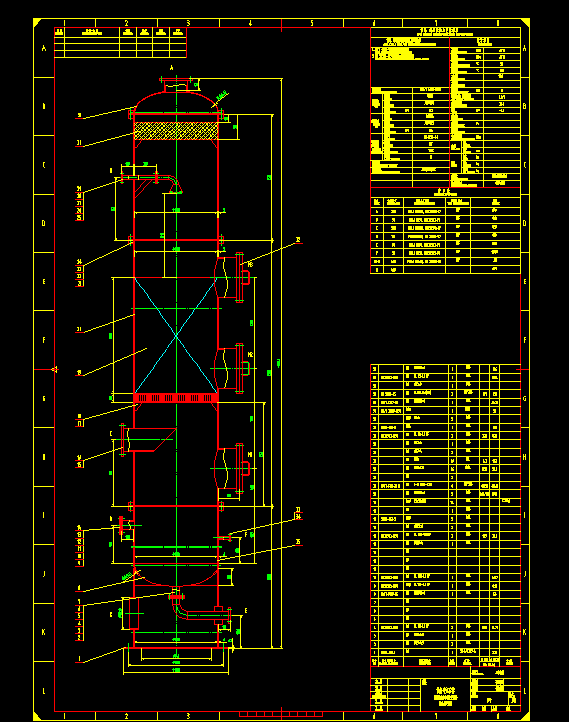Screen dimensions: 569x722
Task: Click the M2 label beside the middle manhole
Action: 250,355
